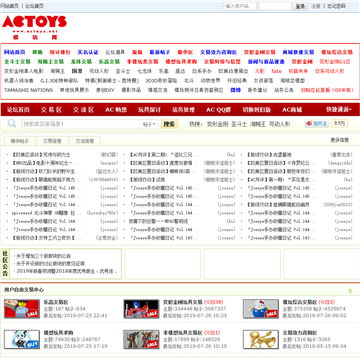360x360 pixels.
Task: Expand the 快捷通道 quick nav menu
Action: click(339, 109)
